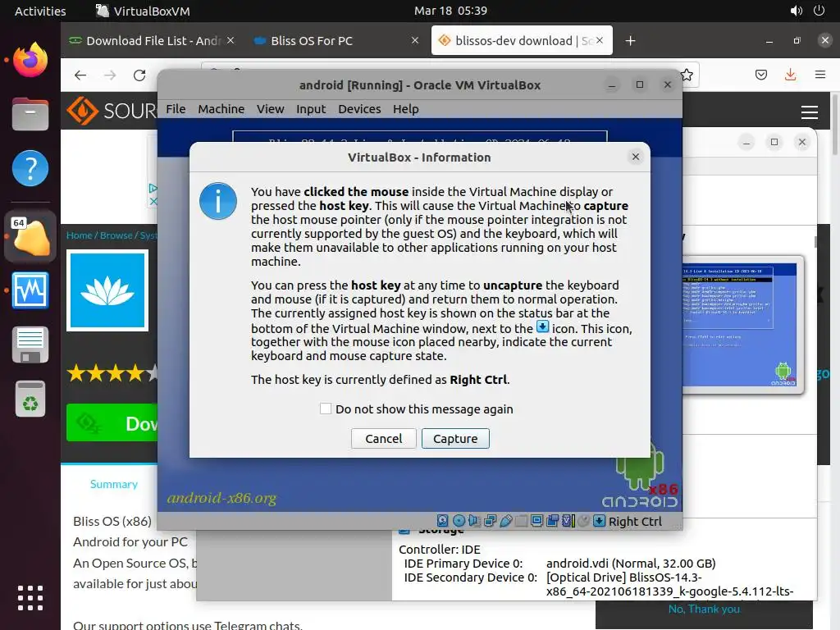Click the network adapters status icon
The width and height of the screenshot is (840, 630).
(491, 521)
